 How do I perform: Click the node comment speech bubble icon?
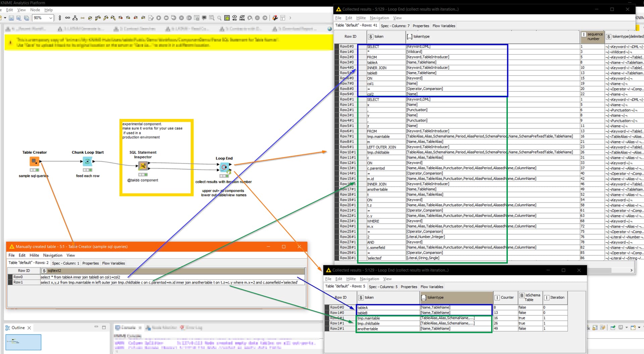[204, 18]
